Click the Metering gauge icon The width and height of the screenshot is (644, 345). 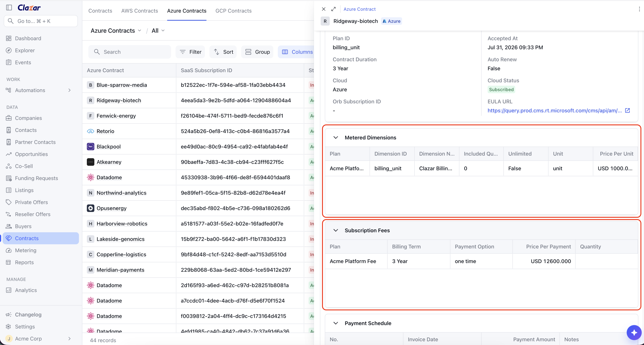(9, 250)
